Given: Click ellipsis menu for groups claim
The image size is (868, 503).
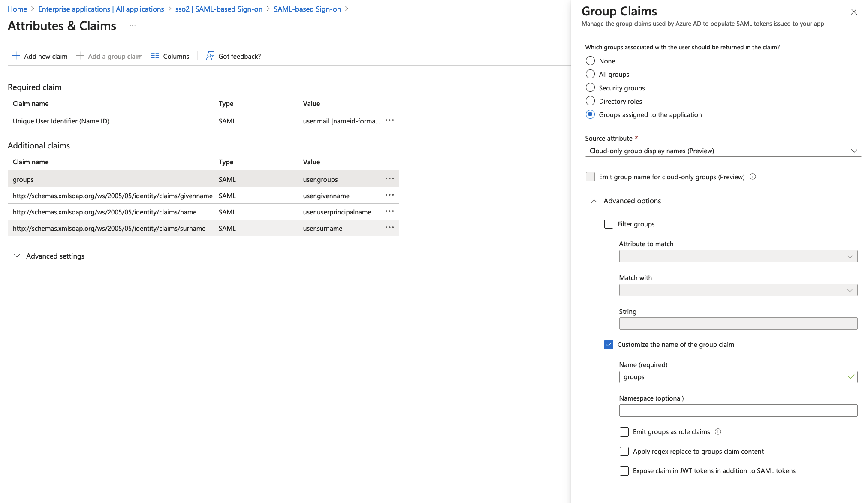Looking at the screenshot, I should (x=389, y=178).
